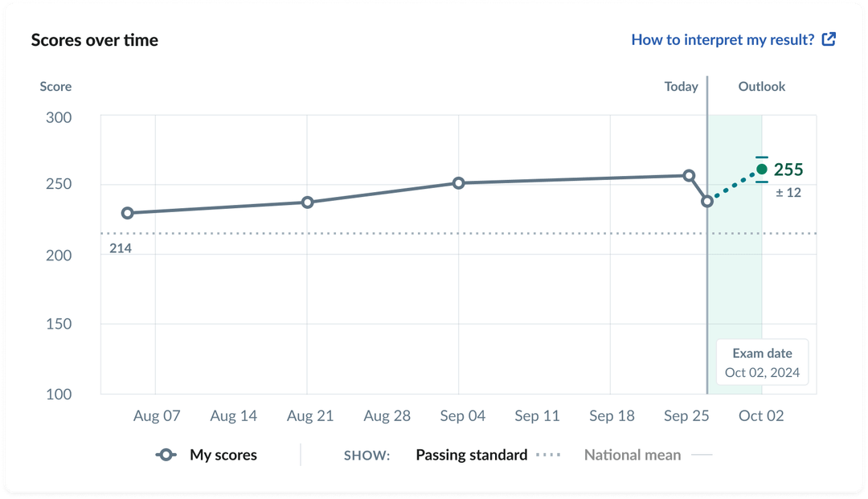Click the external link icon beside interpretation link
The height and width of the screenshot is (499, 868).
pyautogui.click(x=829, y=40)
